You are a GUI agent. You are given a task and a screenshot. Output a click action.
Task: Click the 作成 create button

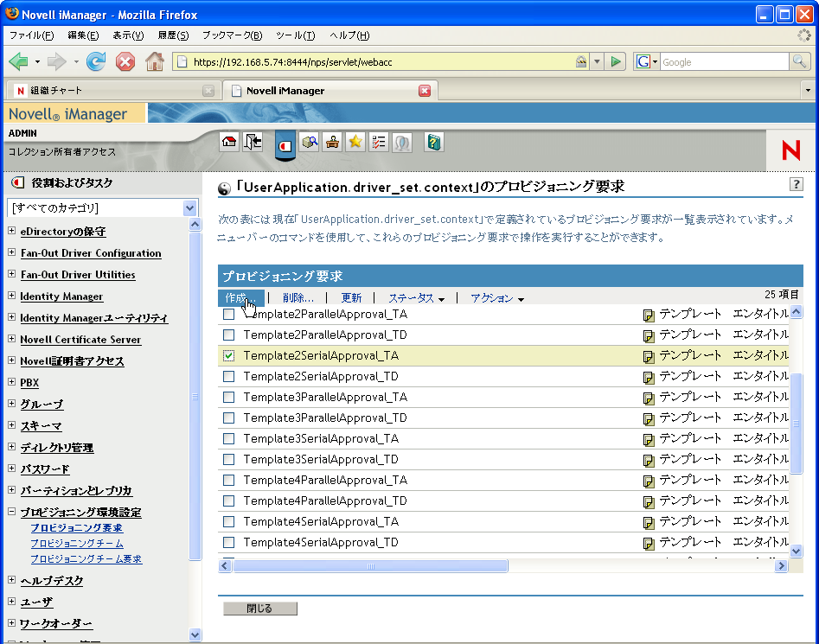point(240,298)
